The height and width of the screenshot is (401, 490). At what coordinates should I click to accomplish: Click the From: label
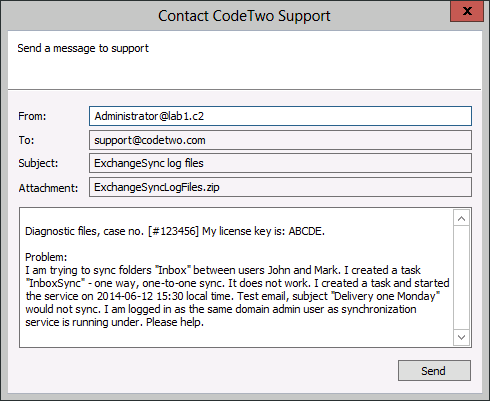tap(32, 116)
